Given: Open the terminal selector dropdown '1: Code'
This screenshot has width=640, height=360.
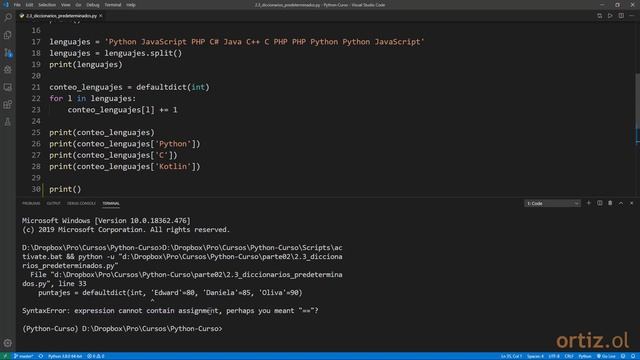Looking at the screenshot, I should [x=552, y=203].
